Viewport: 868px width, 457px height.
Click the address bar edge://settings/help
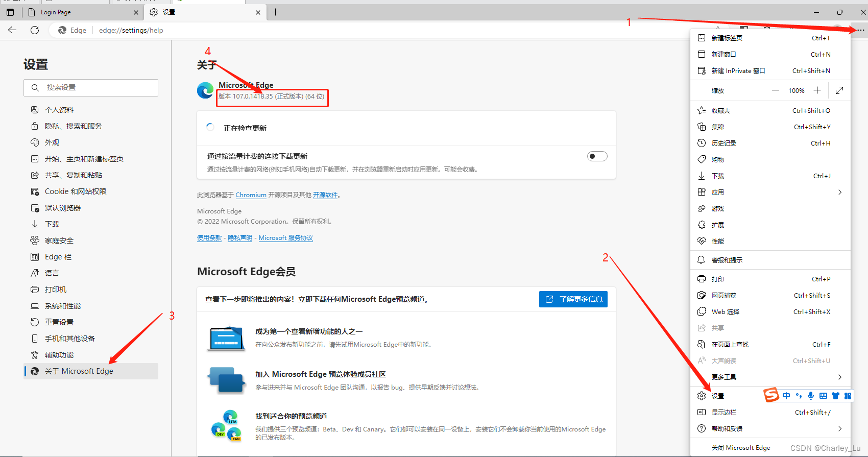pyautogui.click(x=131, y=30)
